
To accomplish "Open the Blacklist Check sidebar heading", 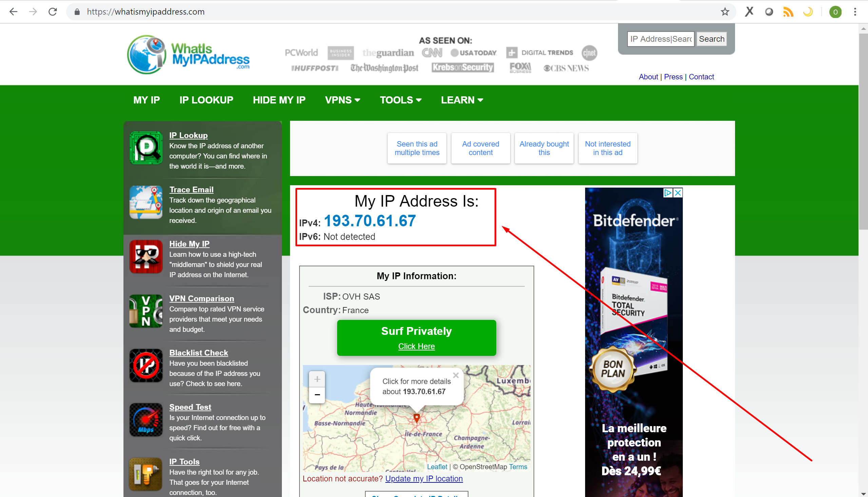I will (x=198, y=352).
